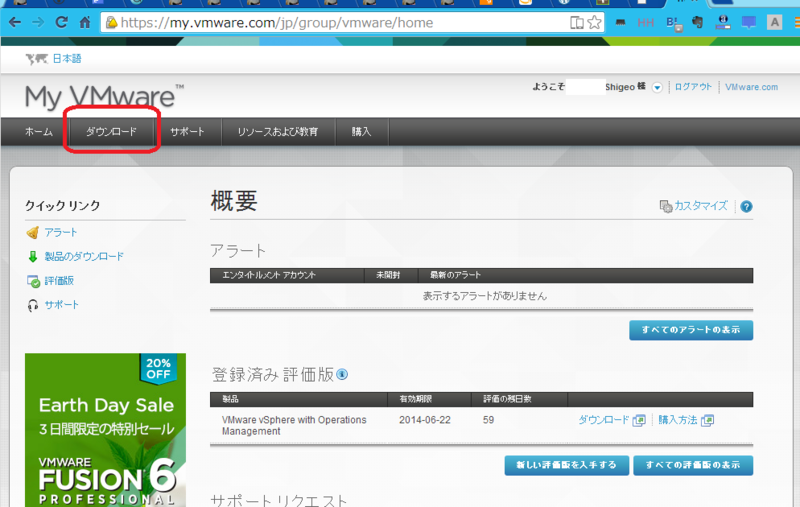
Task: Click the red HH extension icon
Action: [645, 22]
